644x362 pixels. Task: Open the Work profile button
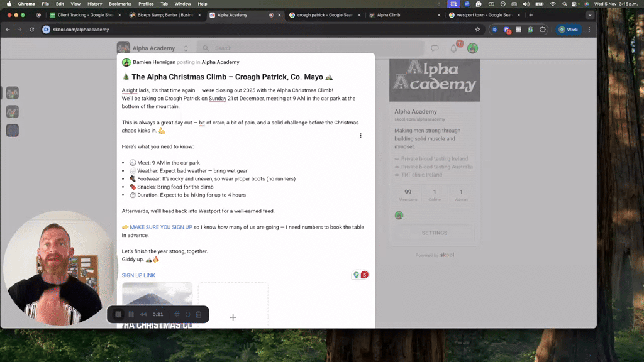click(x=569, y=30)
